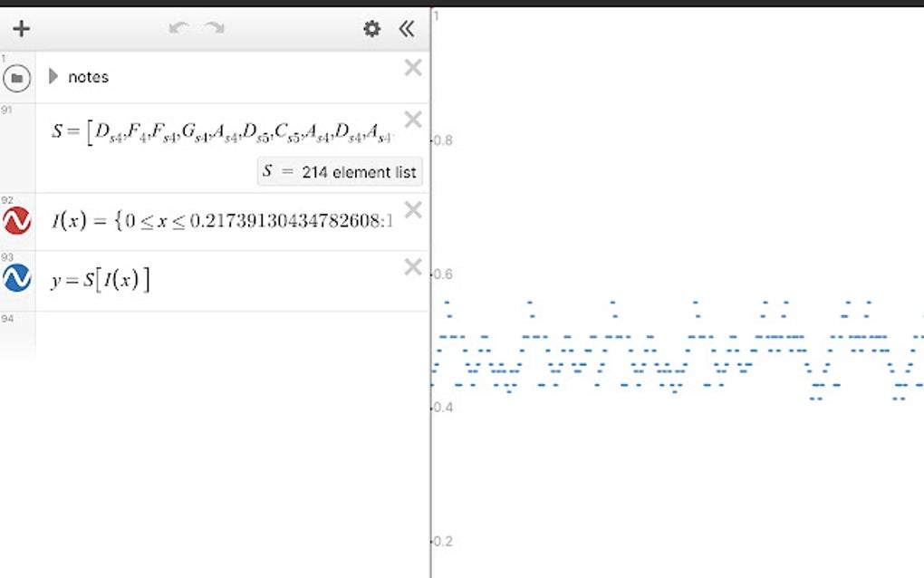Screen dimensions: 924x578
Task: Expand the notes folder disclosure triangle
Action: pos(53,76)
